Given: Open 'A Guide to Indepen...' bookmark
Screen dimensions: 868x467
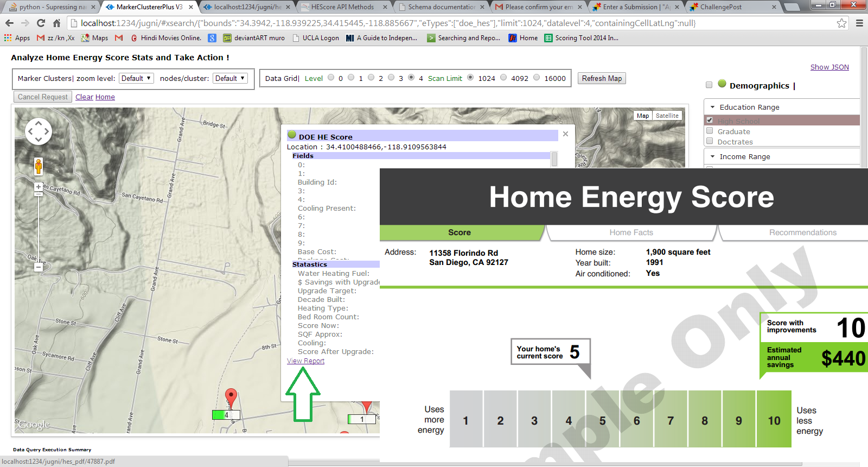Looking at the screenshot, I should coord(382,38).
